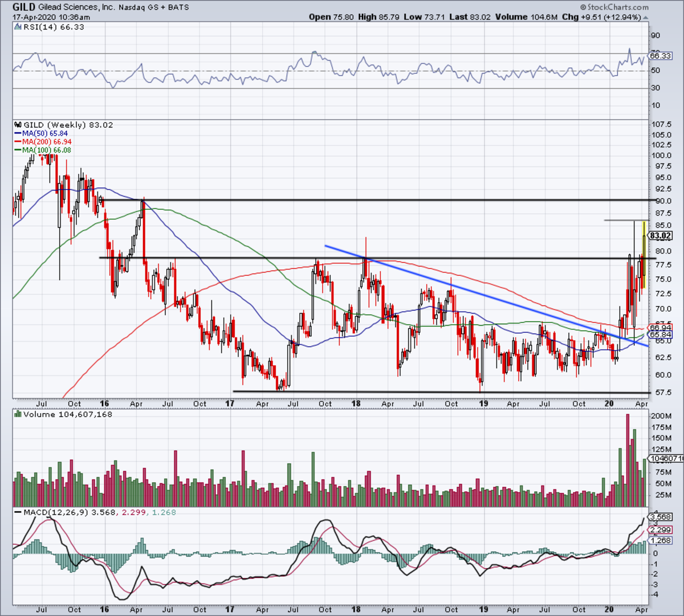
Task: Click the 100.0 price axis label
Action: [x=661, y=156]
